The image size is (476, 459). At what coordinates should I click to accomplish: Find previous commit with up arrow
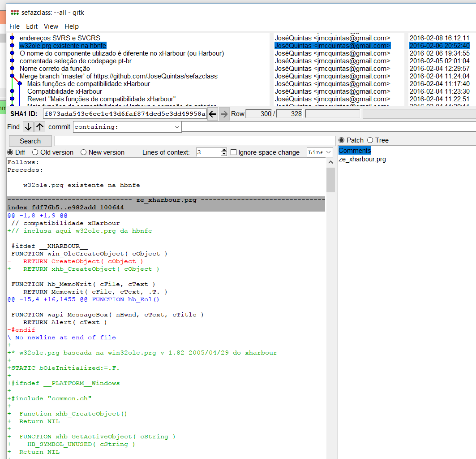tap(40, 127)
